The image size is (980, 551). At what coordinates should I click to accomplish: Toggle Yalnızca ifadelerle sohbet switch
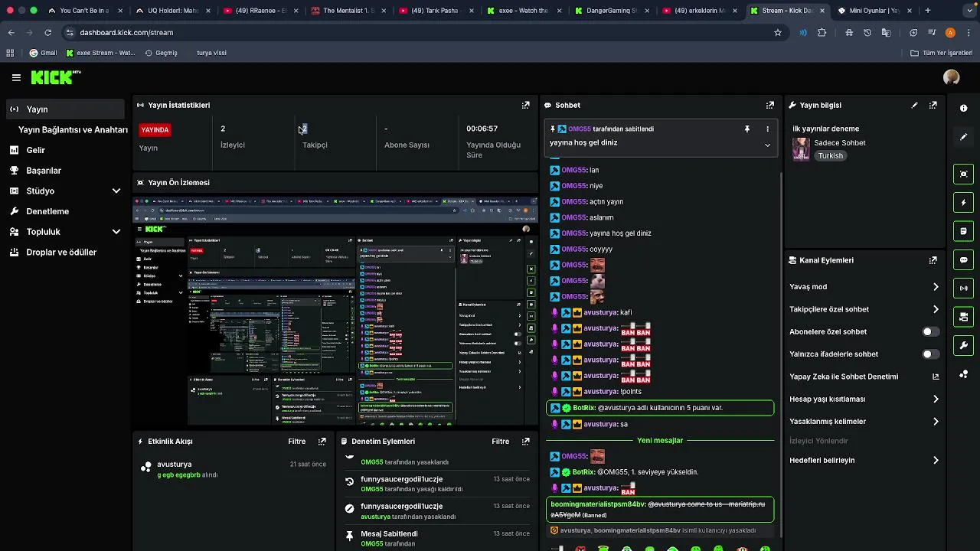click(x=930, y=354)
